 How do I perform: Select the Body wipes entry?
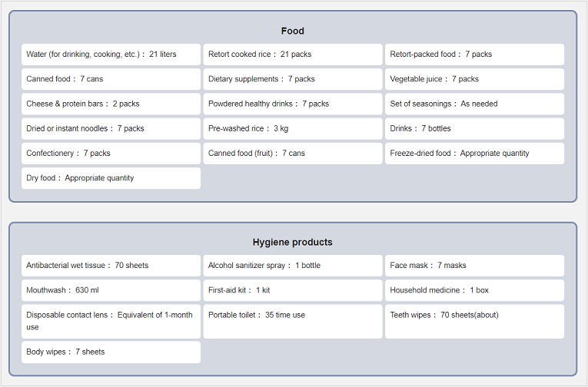111,352
